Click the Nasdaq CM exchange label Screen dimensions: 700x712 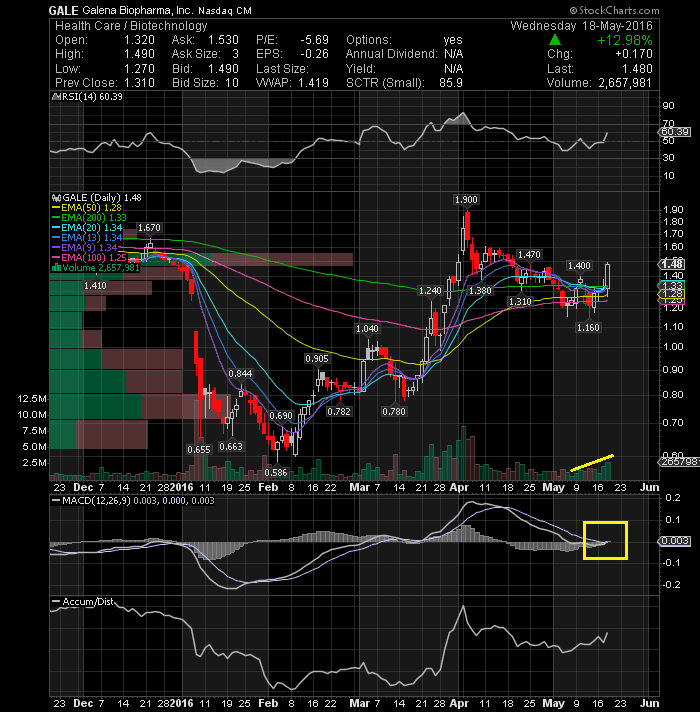(x=225, y=10)
